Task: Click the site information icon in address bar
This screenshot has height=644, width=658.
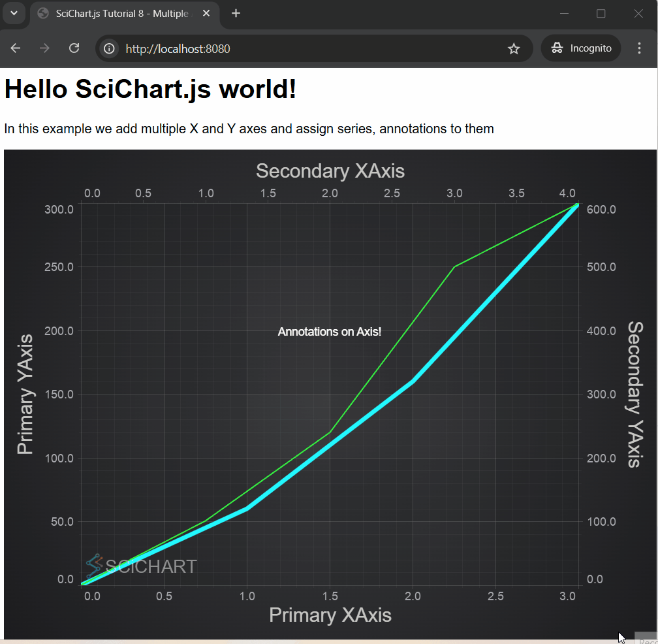Action: (110, 48)
